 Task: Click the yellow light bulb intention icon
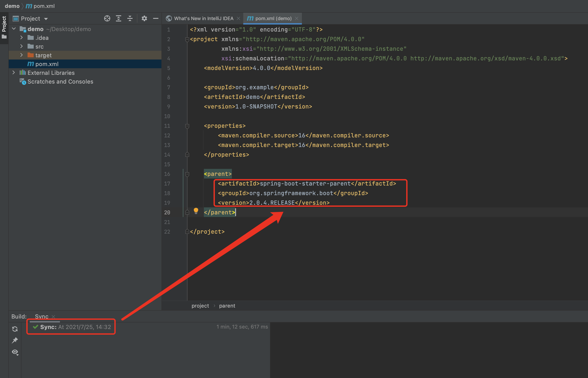(x=196, y=211)
